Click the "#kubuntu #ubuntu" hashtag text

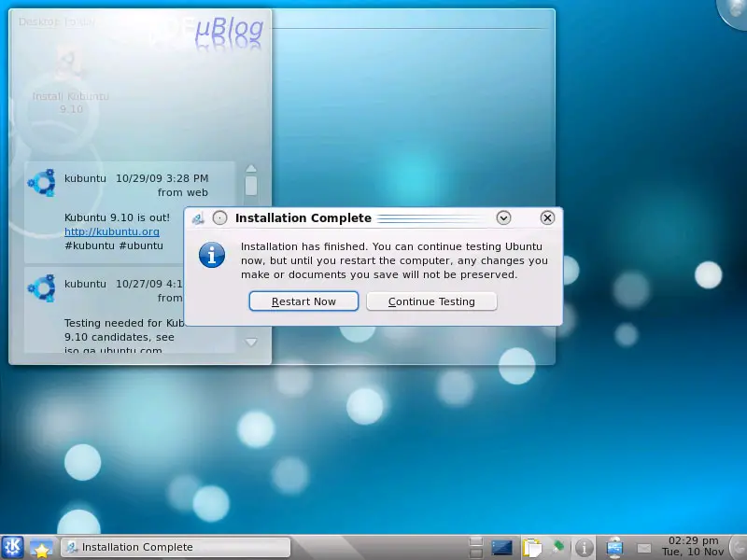pyautogui.click(x=113, y=245)
